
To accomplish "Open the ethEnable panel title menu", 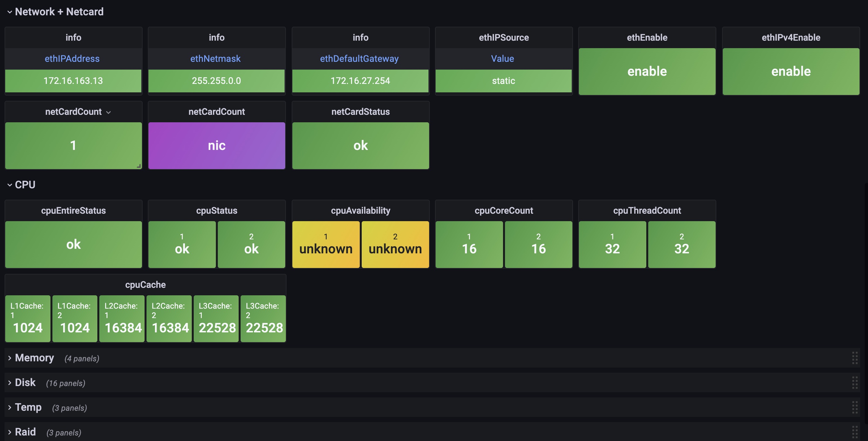I will click(647, 37).
